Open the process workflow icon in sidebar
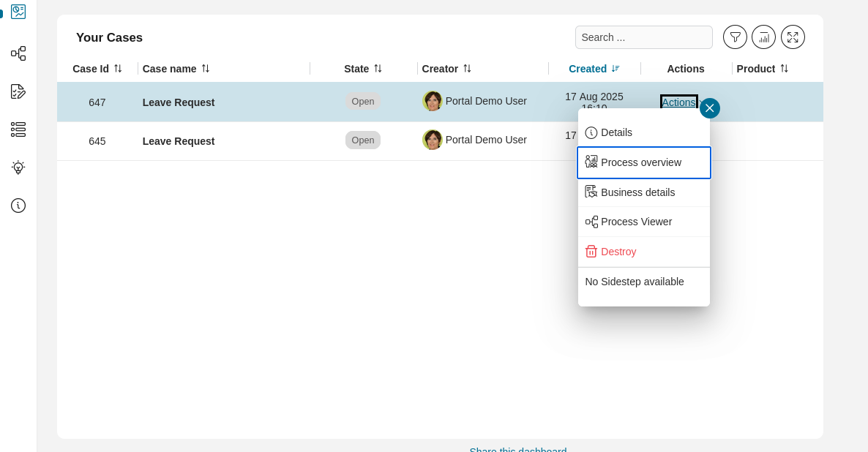Viewport: 868px width, 452px height. [x=18, y=53]
